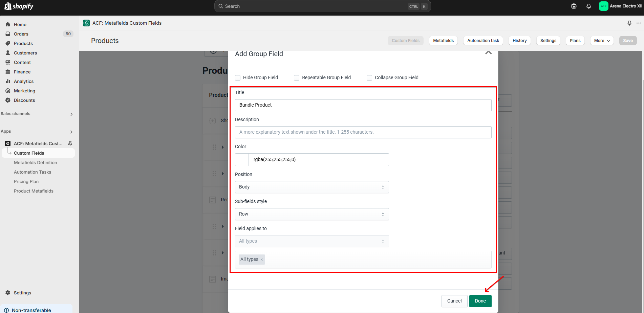Click the Home icon in sidebar
The width and height of the screenshot is (644, 313).
(8, 24)
